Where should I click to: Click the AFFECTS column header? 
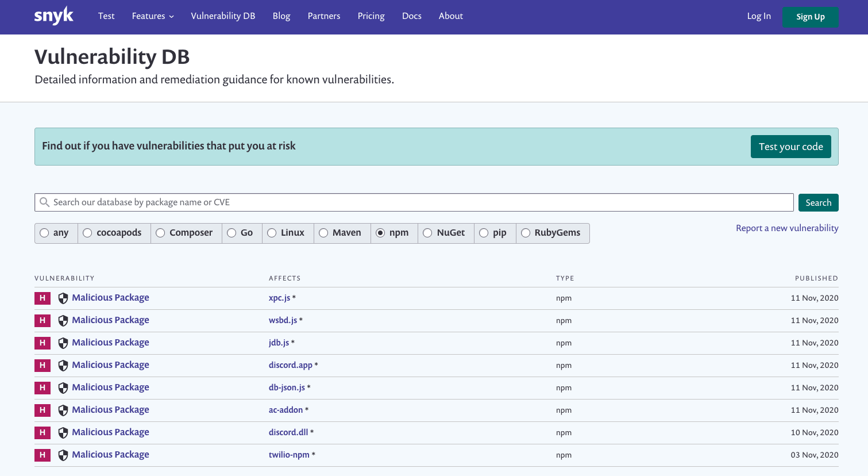285,278
